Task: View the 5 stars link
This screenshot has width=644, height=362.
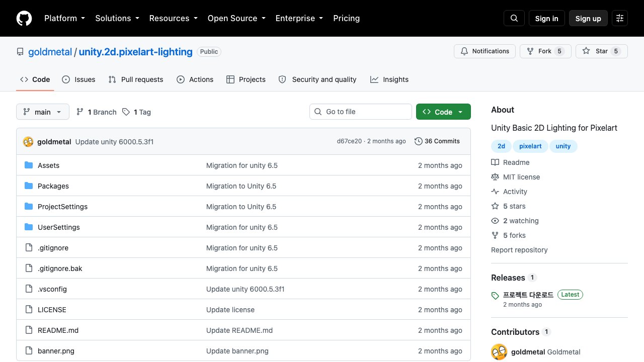Action: [508, 206]
